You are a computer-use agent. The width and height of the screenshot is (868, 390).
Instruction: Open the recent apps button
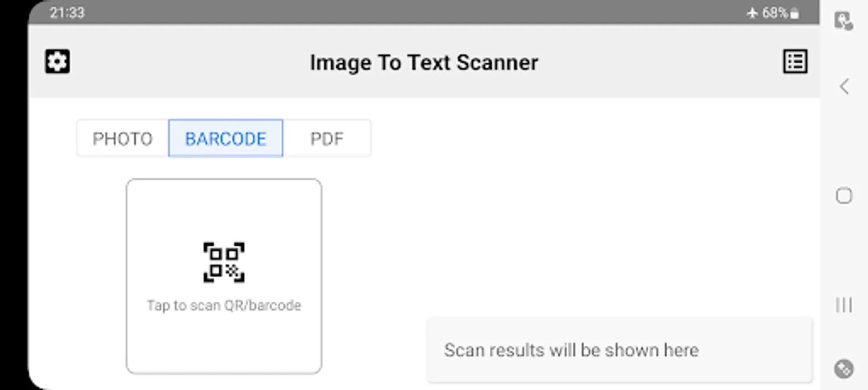[x=843, y=305]
